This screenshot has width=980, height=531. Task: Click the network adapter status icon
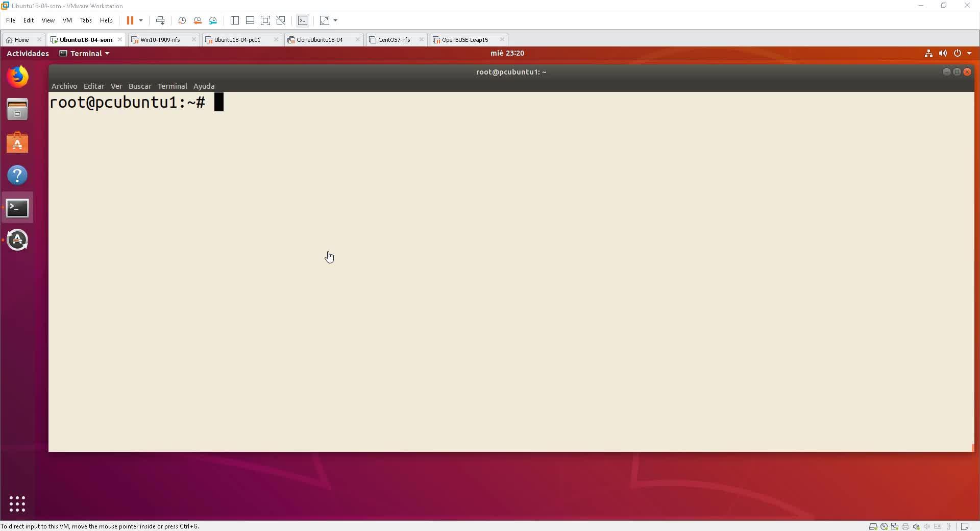tap(895, 526)
